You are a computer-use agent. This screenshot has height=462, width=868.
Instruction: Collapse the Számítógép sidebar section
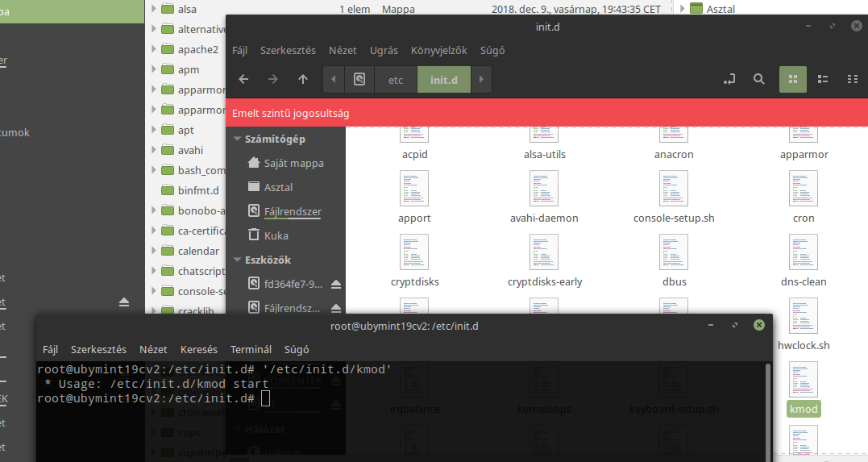point(238,139)
